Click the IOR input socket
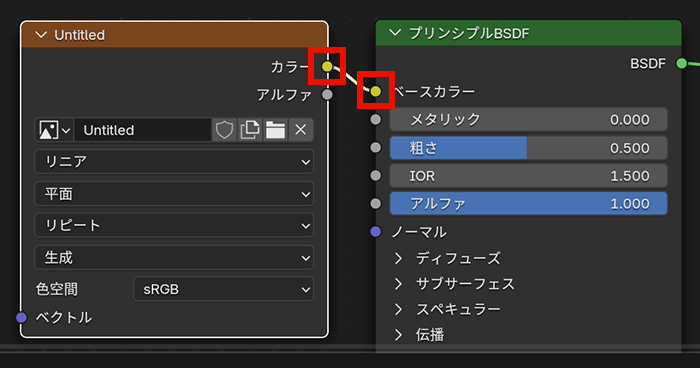 376,176
